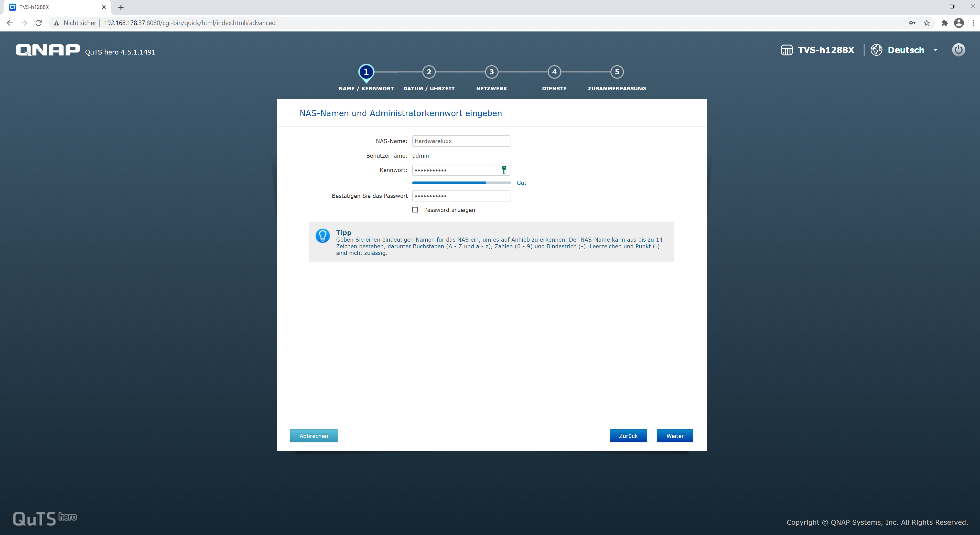
Task: Open saved passwords key icon in address bar
Action: click(x=912, y=23)
